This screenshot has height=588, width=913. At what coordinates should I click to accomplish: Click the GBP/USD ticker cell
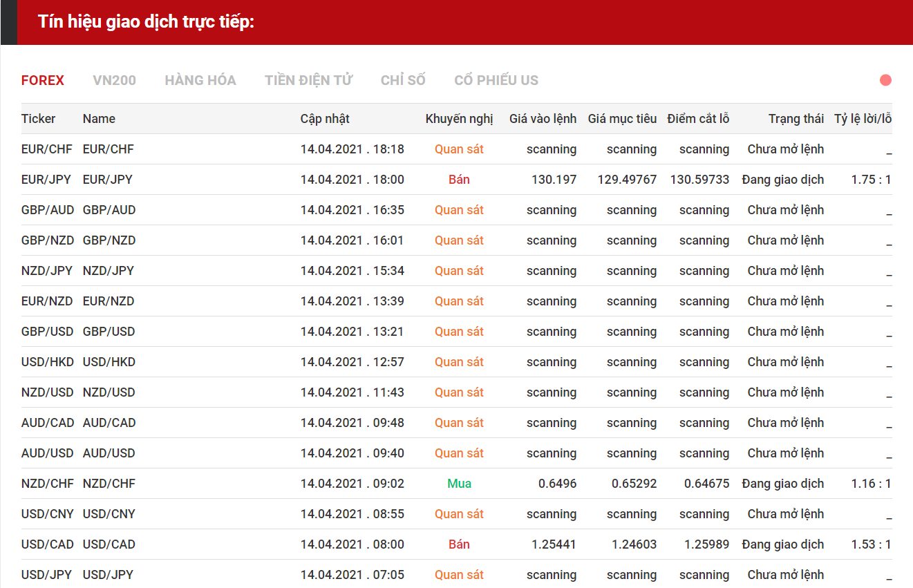tap(48, 332)
